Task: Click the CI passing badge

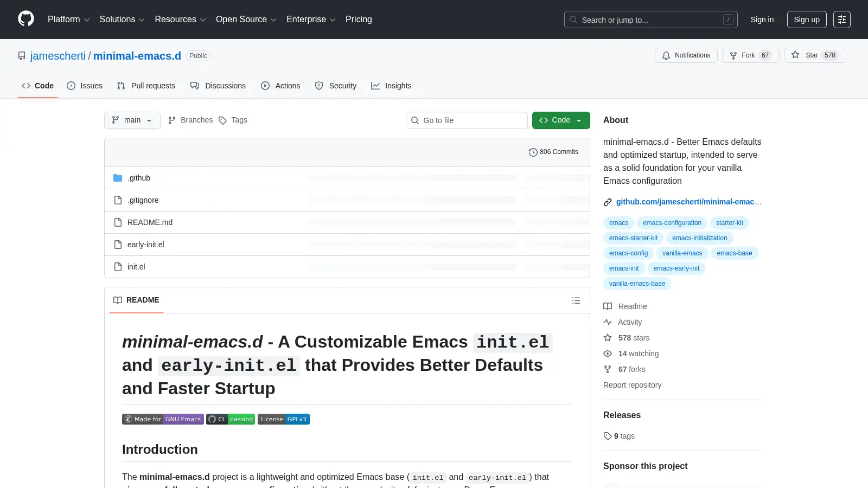Action: pyautogui.click(x=231, y=419)
